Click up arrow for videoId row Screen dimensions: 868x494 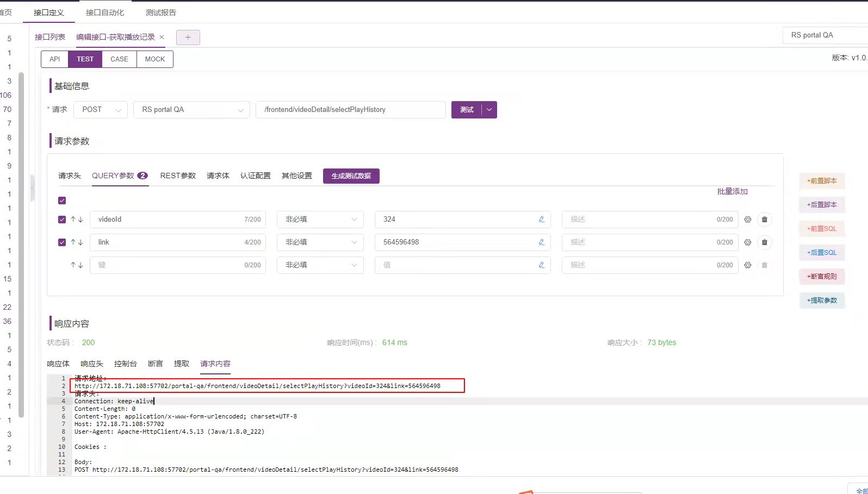coord(73,220)
